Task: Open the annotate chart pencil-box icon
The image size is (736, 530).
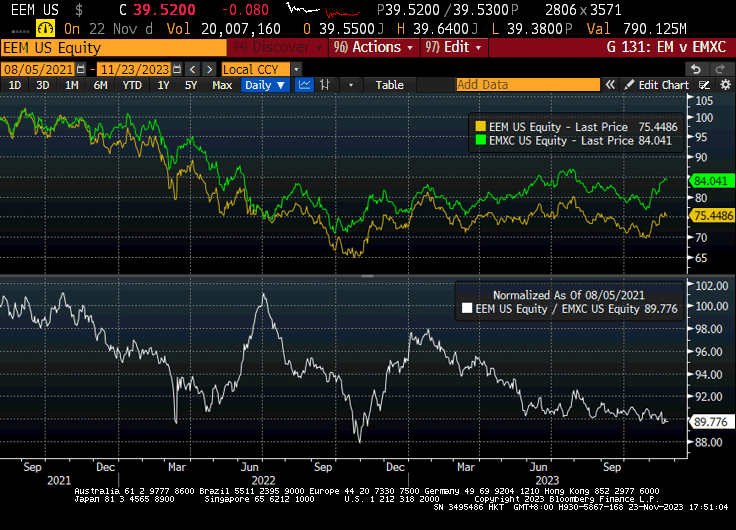Action: pos(704,85)
